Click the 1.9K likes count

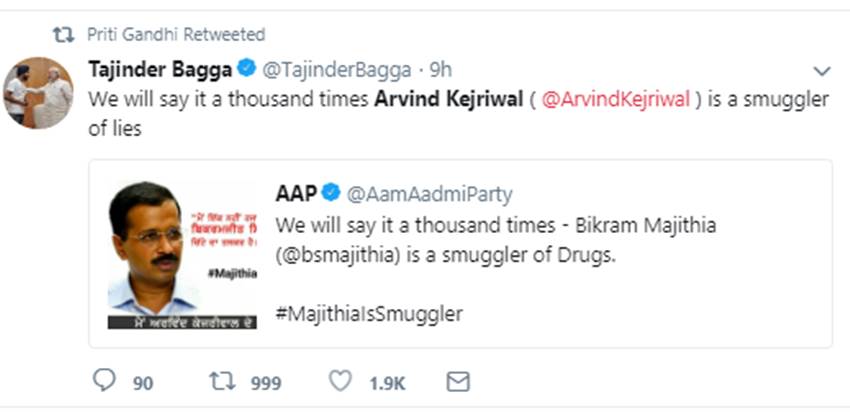pos(388,382)
